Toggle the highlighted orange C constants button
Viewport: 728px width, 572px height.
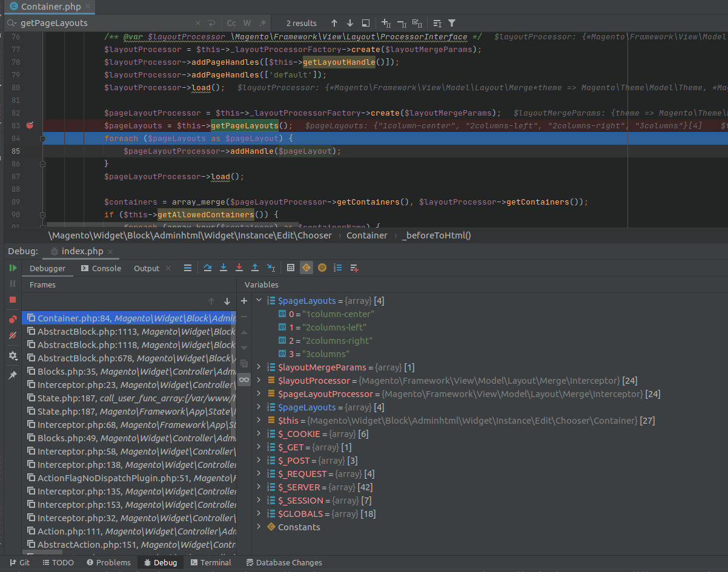tap(306, 268)
